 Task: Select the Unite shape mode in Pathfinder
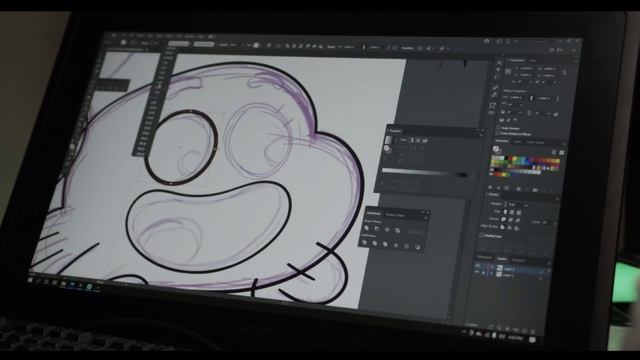366,228
